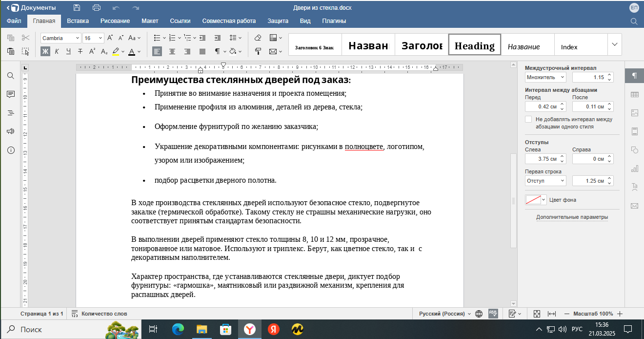Switch to the Рисование tab
Image resolution: width=644 pixels, height=339 pixels.
(x=115, y=21)
